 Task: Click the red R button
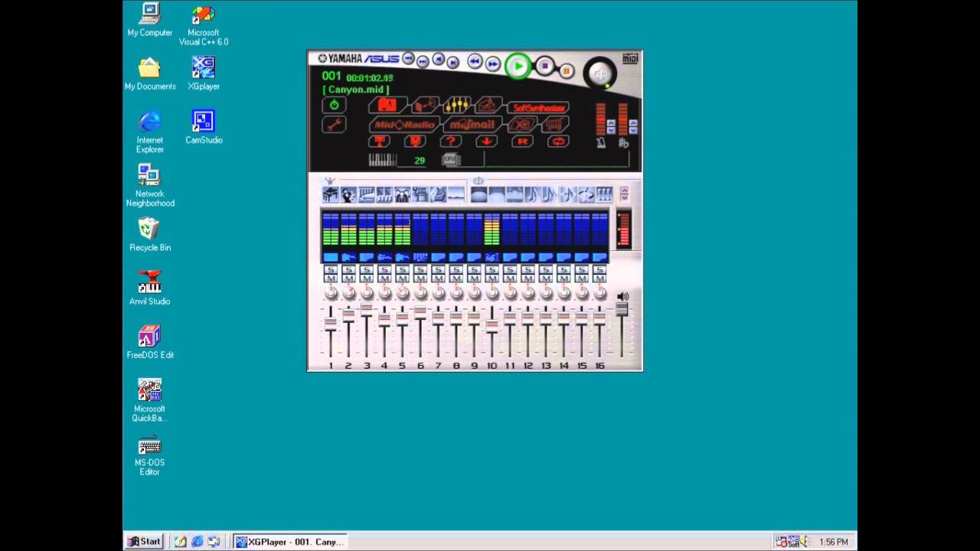click(523, 141)
